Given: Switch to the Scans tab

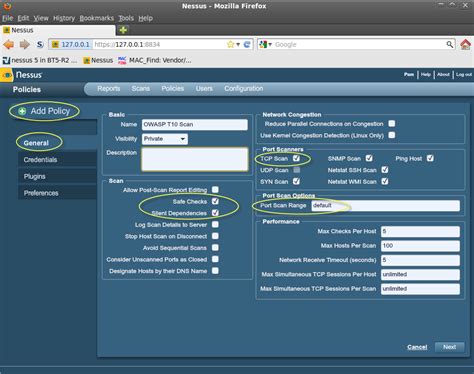Looking at the screenshot, I should (140, 89).
